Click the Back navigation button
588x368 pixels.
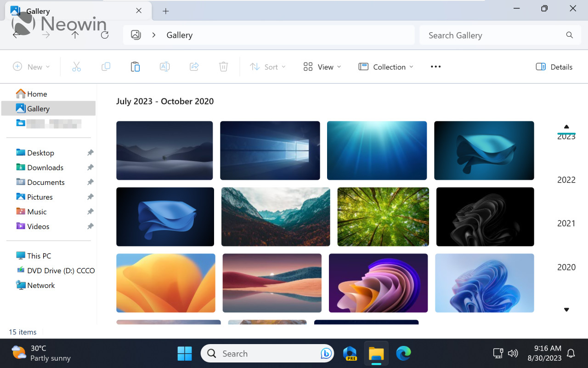tap(17, 35)
